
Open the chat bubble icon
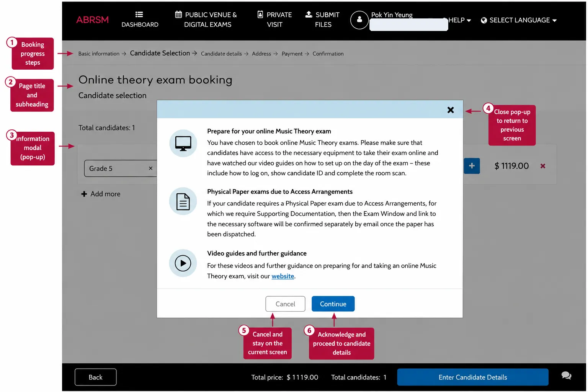[x=567, y=376]
